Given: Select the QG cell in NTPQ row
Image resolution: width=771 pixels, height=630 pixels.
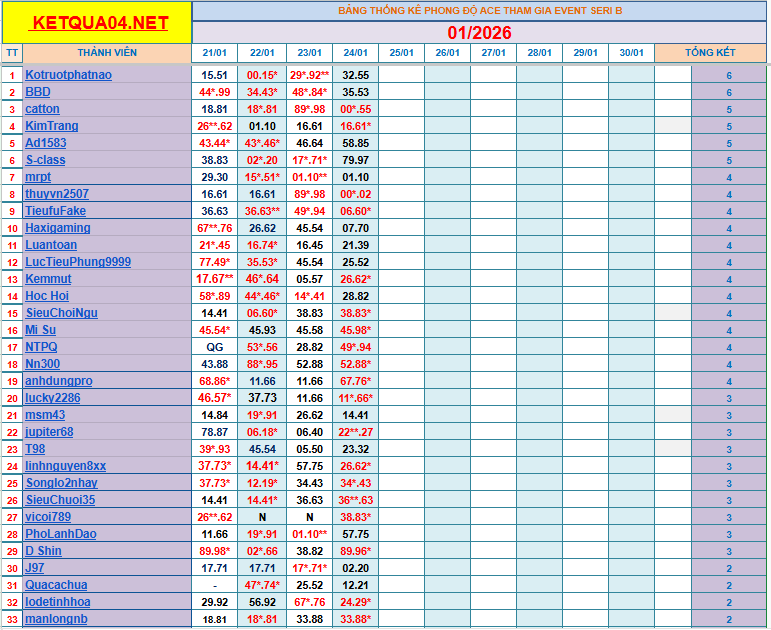Looking at the screenshot, I should coord(214,347).
